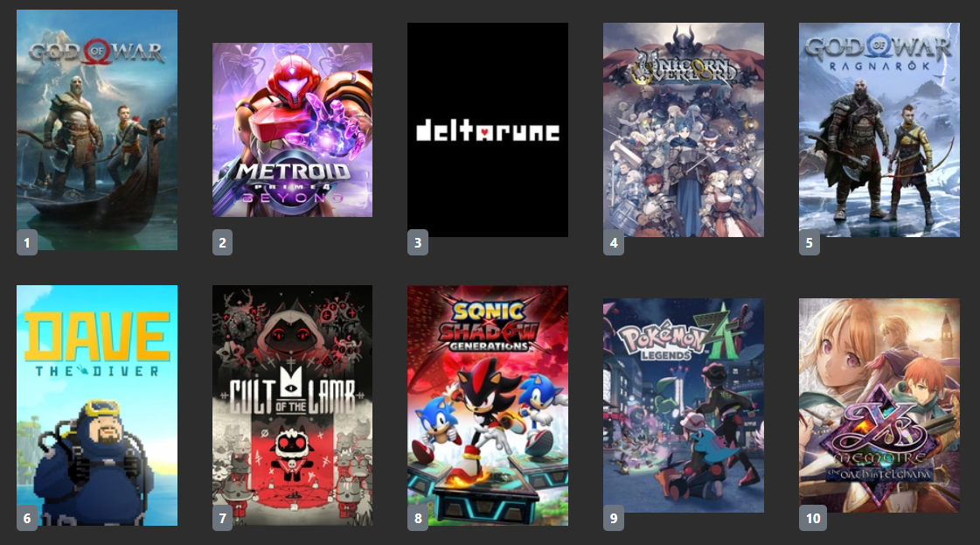Screen dimensions: 980x545
Task: Click rank badge number 10
Action: pyautogui.click(x=812, y=518)
